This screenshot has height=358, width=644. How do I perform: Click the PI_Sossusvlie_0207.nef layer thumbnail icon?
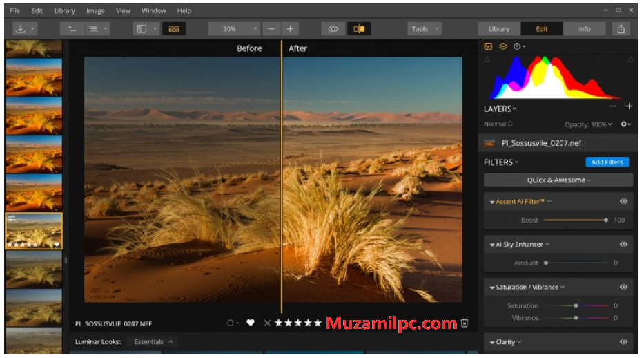489,144
